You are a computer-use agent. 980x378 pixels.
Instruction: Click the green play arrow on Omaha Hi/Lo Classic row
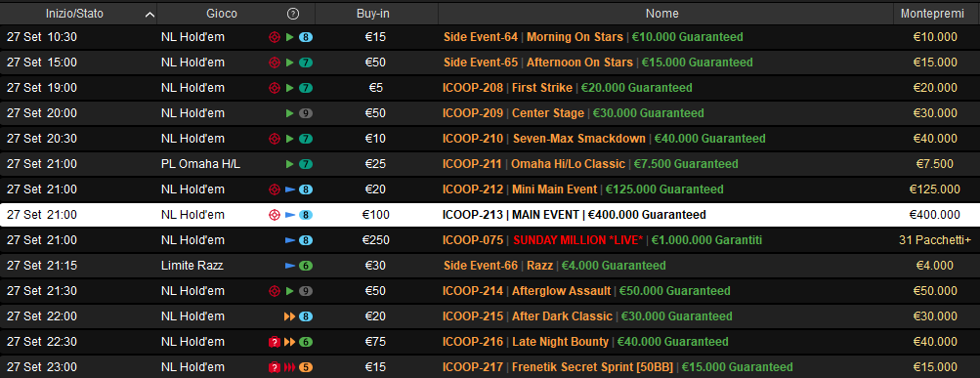click(x=289, y=164)
